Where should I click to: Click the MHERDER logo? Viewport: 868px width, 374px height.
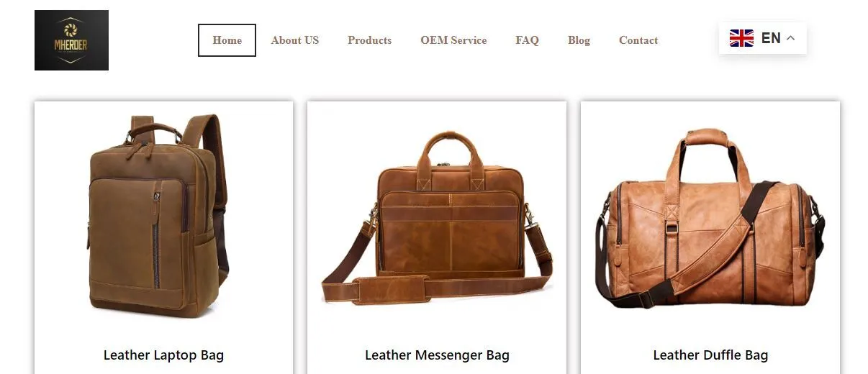[71, 40]
